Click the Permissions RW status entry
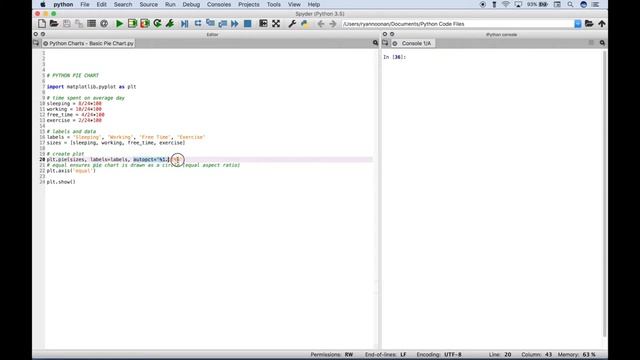Viewport: 640px width, 360px height. point(331,354)
